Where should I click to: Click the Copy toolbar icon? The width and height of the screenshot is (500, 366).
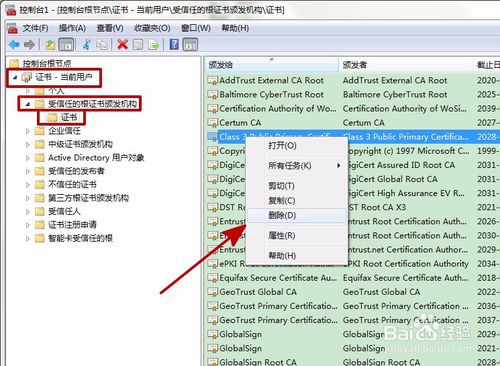click(102, 44)
